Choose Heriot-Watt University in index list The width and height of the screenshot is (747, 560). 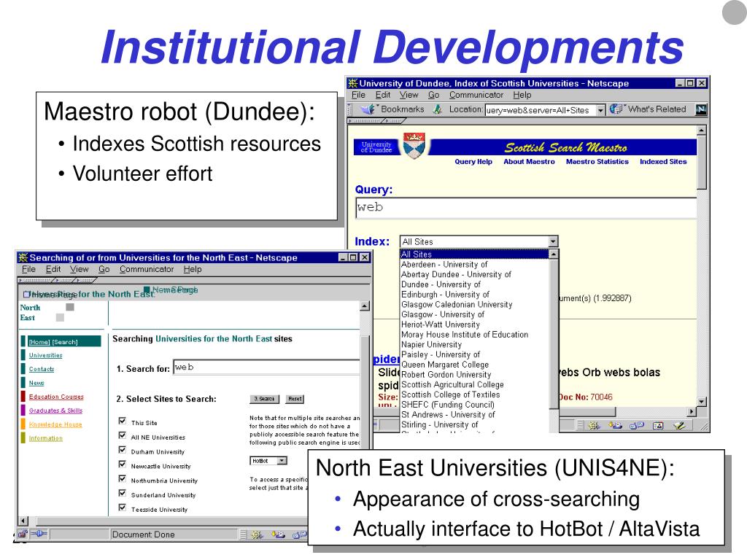pos(441,324)
